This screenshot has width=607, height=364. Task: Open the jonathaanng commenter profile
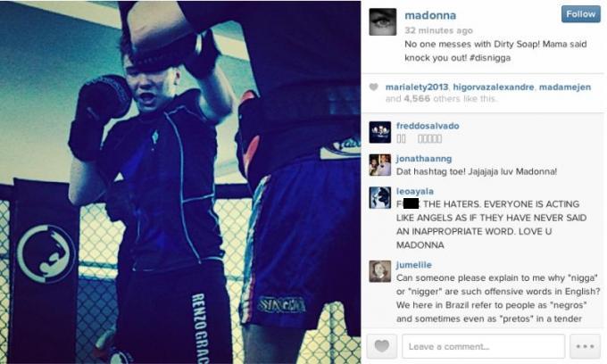[423, 159]
